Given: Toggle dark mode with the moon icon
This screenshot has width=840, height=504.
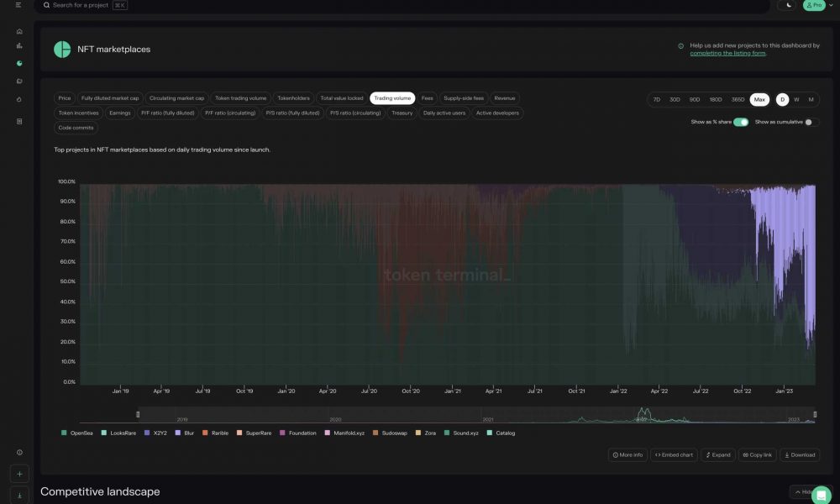Looking at the screenshot, I should coord(789,5).
